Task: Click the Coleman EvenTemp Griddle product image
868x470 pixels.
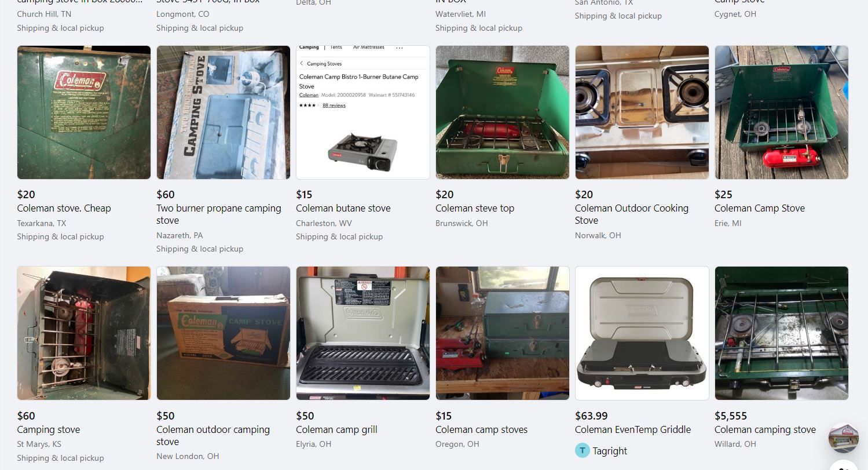Action: (642, 333)
